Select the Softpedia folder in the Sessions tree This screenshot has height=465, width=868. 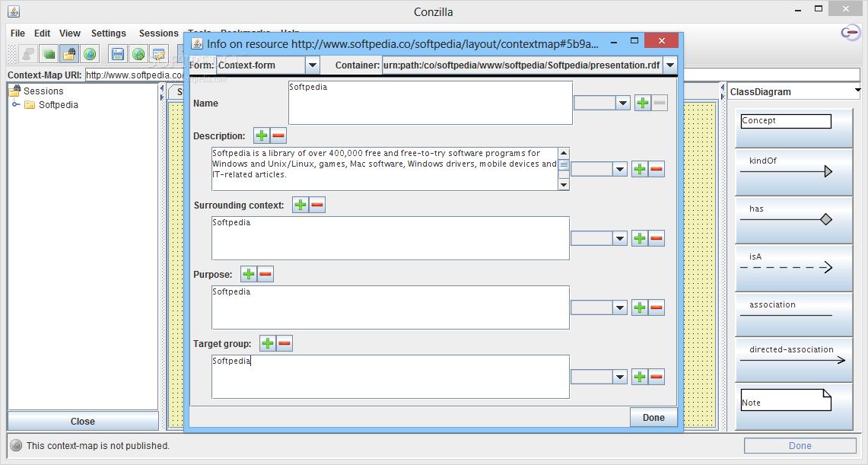pyautogui.click(x=52, y=104)
